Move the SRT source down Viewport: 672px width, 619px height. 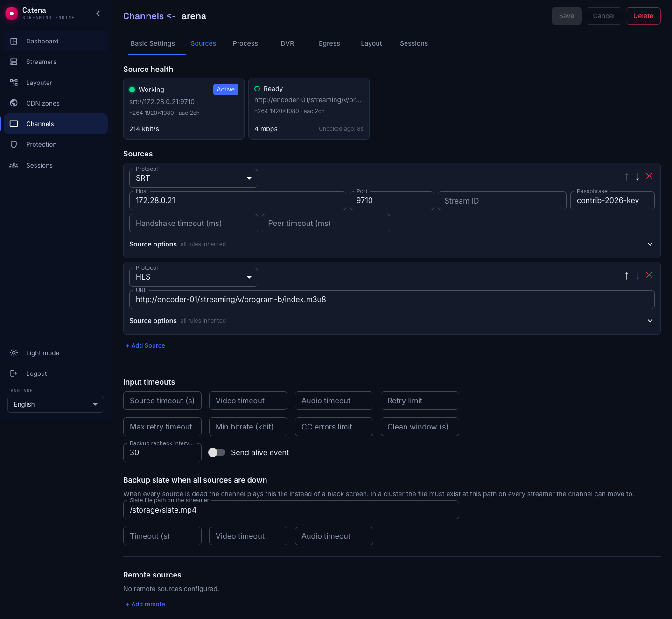637,176
